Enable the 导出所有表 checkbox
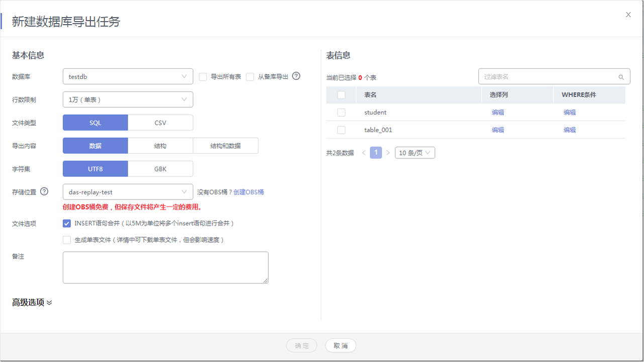Viewport: 644px width, 362px height. point(203,77)
